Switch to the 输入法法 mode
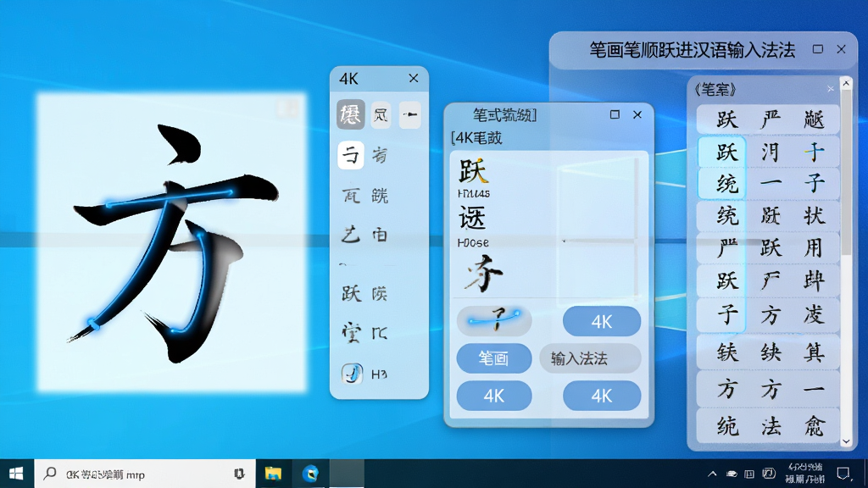This screenshot has height=488, width=868. pos(590,358)
